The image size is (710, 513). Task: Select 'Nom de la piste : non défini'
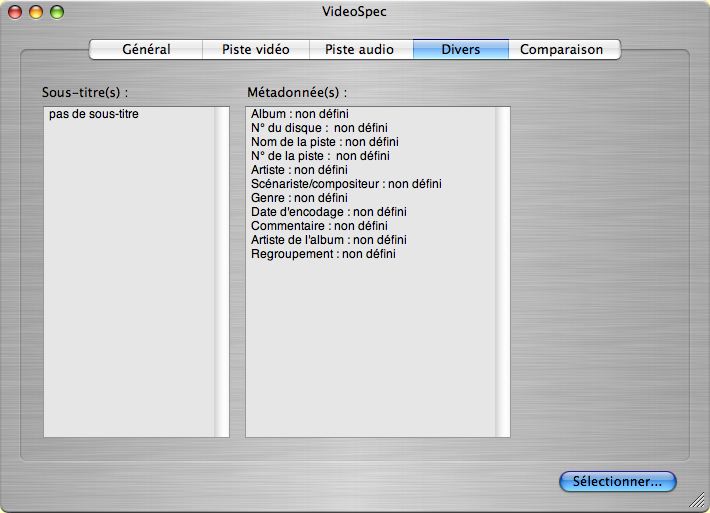click(325, 142)
